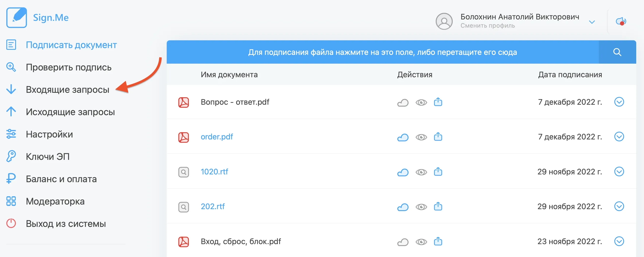
Task: Click cloud icon for Вход, сброс, блок.pdf
Action: coord(403,242)
